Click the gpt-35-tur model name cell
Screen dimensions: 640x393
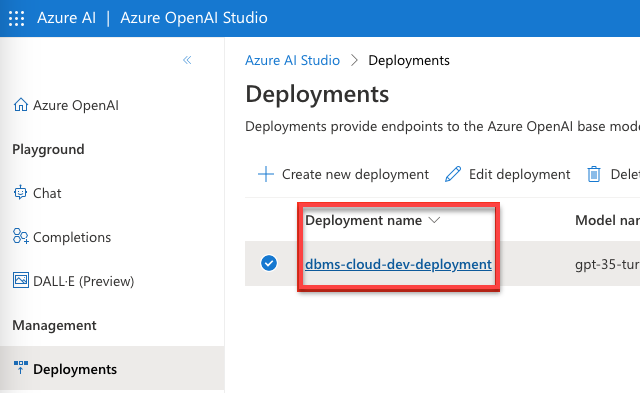(x=607, y=264)
